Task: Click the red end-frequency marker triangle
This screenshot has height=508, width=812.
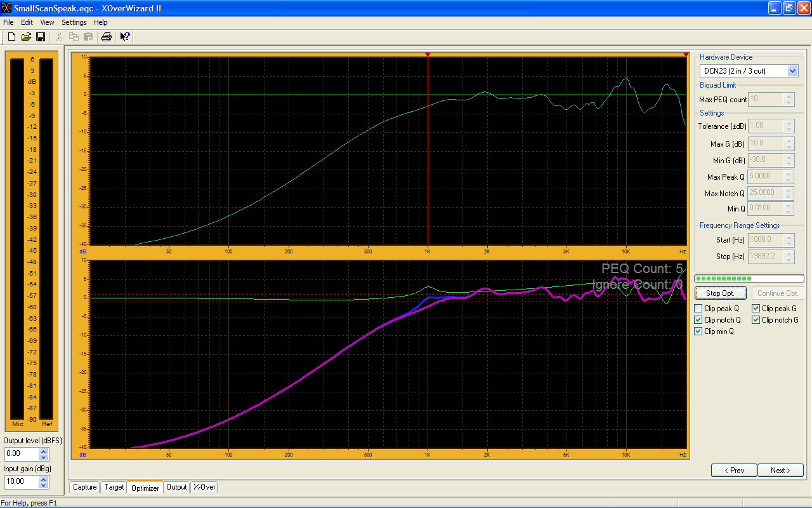Action: [686, 55]
